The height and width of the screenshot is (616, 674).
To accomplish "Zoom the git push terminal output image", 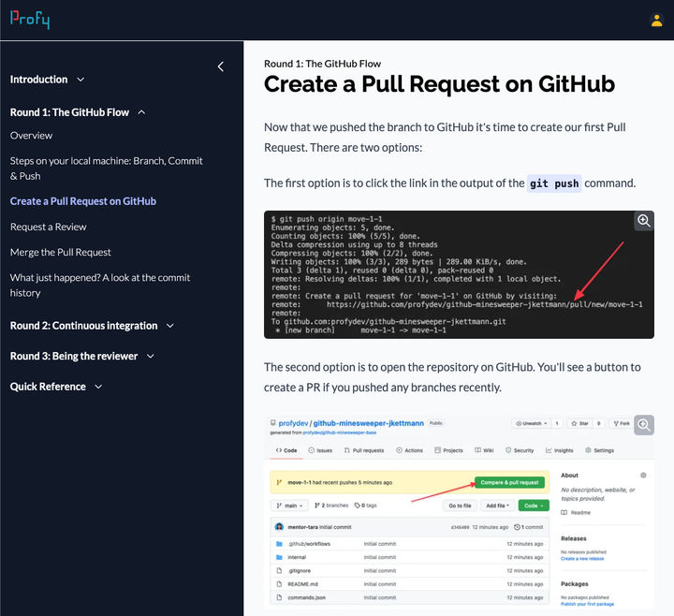I will pyautogui.click(x=643, y=221).
